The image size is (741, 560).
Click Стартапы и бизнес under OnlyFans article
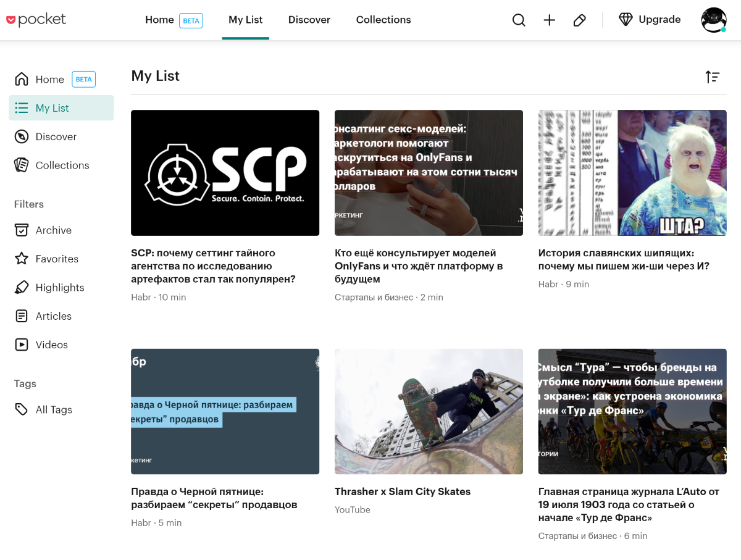point(374,297)
